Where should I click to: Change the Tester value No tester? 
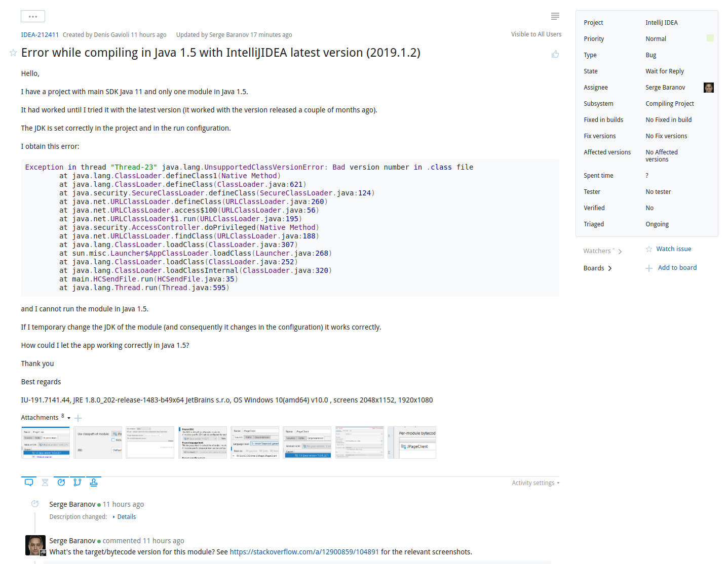658,192
